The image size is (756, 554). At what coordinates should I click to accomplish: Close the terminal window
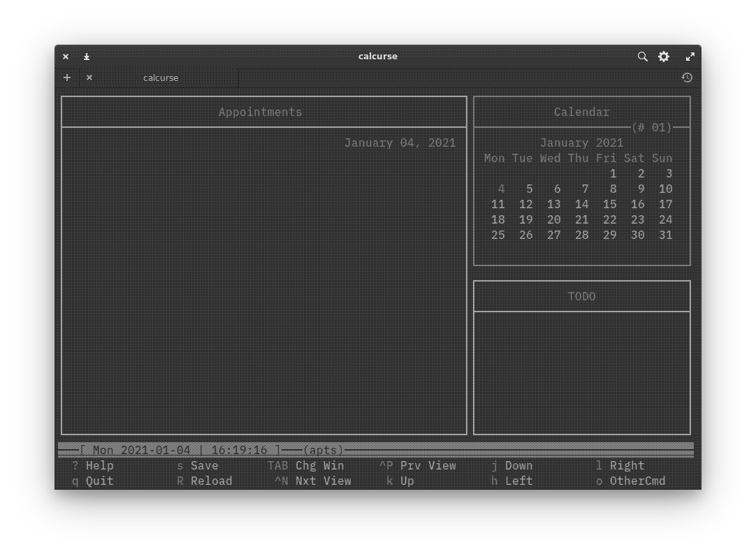click(66, 57)
